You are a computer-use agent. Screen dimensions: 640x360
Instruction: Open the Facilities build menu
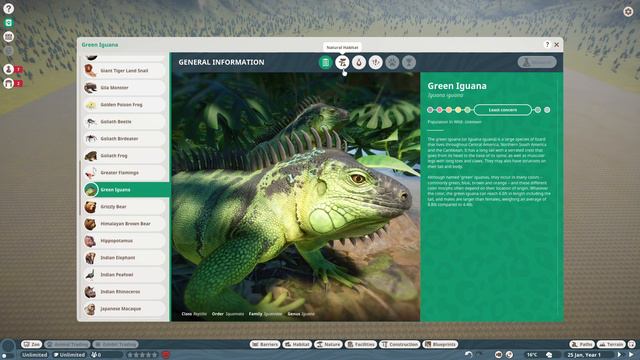[361, 344]
